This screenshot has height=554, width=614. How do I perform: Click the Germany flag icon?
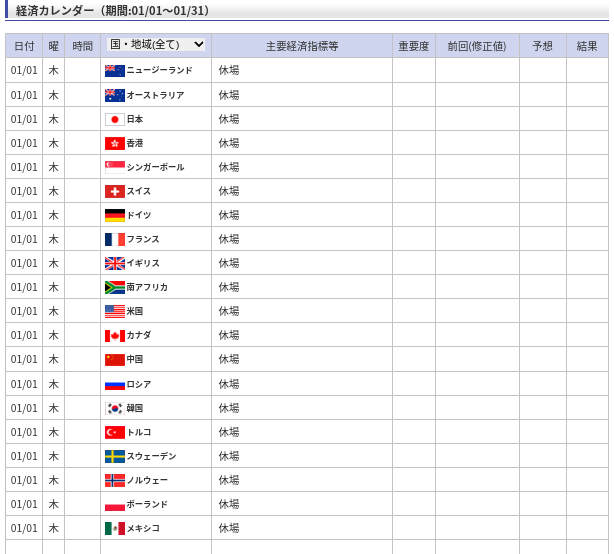click(x=114, y=215)
